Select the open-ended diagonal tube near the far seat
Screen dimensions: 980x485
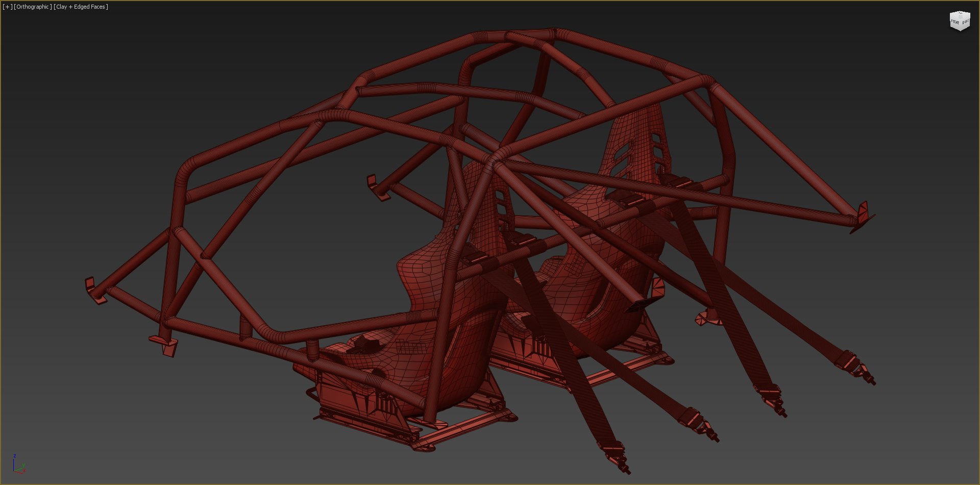click(637, 305)
